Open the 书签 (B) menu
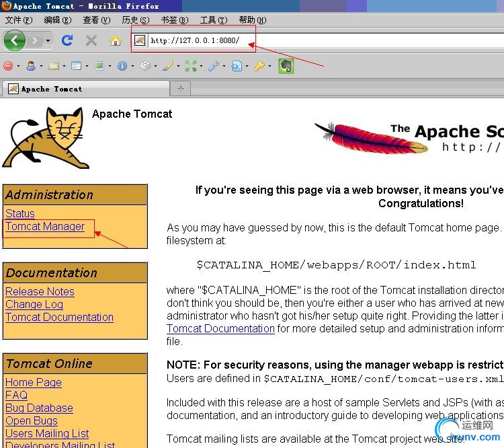The height and width of the screenshot is (448, 504). tap(175, 20)
